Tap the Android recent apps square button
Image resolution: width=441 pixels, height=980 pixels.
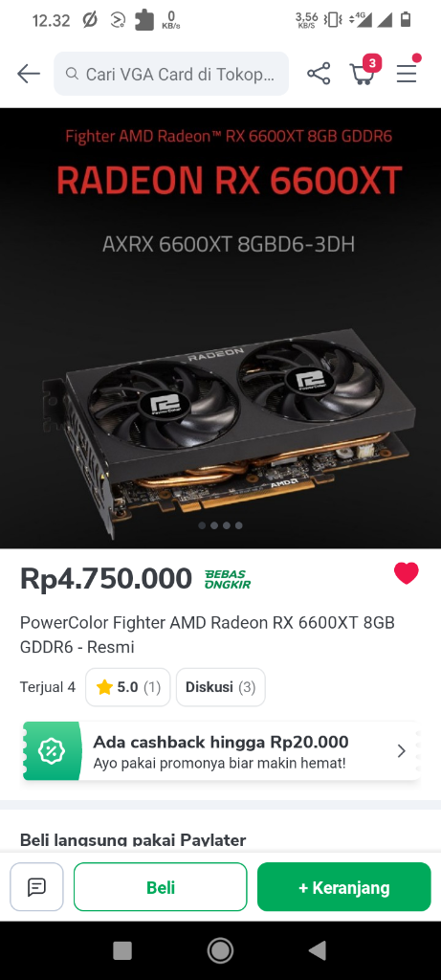tap(122, 950)
